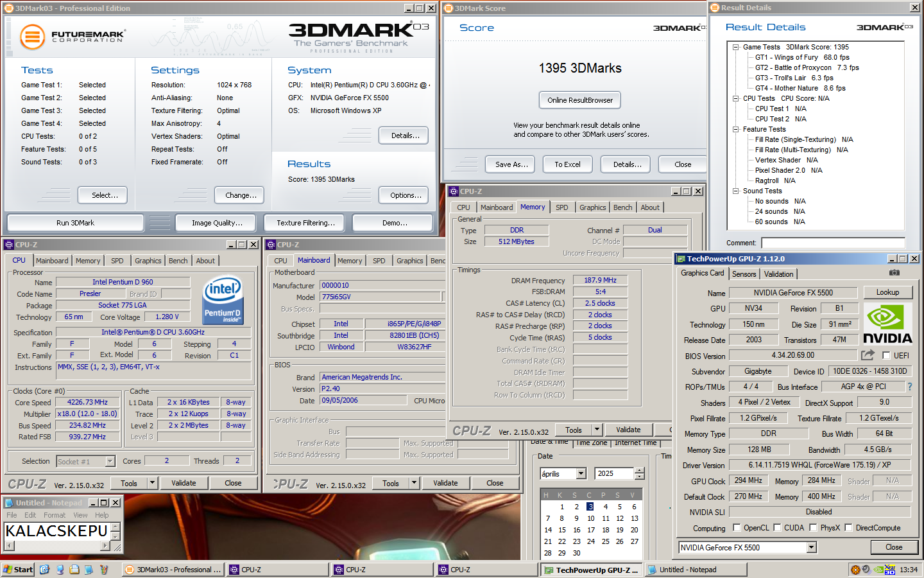Open Graphics tab in CPU-Z Mainboard window
This screenshot has height=578, width=924.
[x=410, y=261]
